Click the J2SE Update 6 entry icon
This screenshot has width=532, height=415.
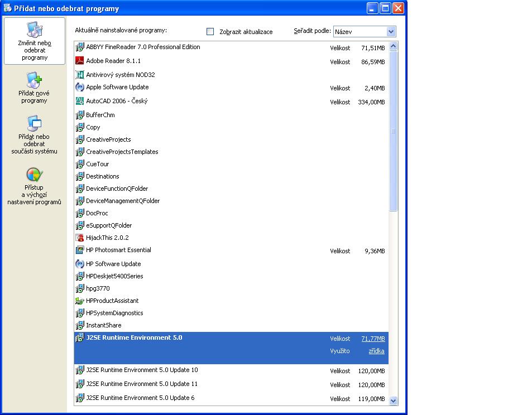pyautogui.click(x=80, y=398)
